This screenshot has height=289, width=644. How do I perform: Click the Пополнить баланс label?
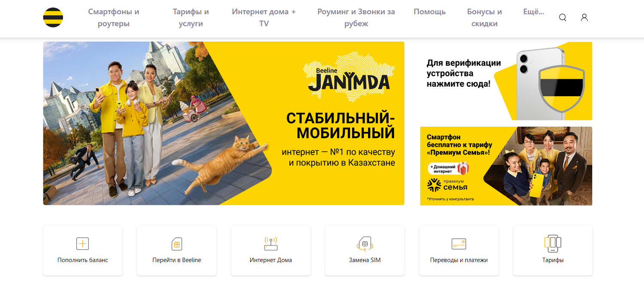click(x=83, y=260)
